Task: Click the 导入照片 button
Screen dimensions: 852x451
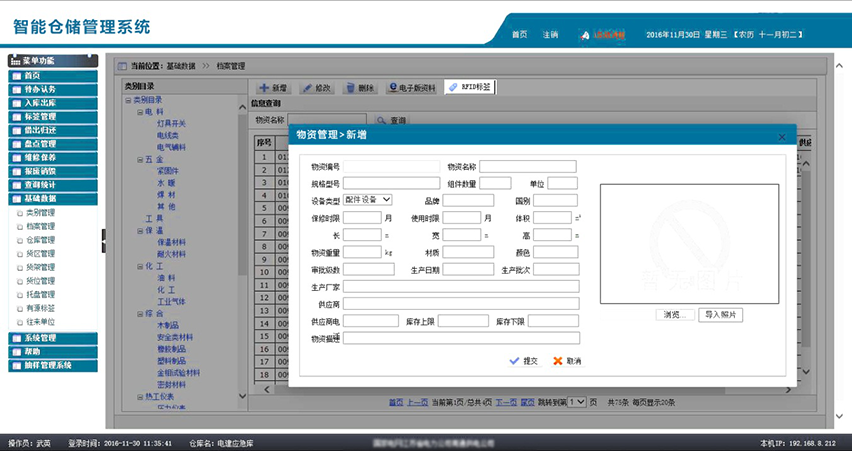Action: pyautogui.click(x=721, y=315)
